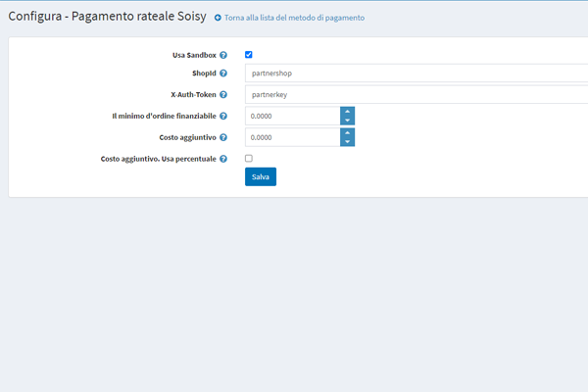
Task: Click help icon beside Costo aggiuntivo label
Action: tap(223, 137)
